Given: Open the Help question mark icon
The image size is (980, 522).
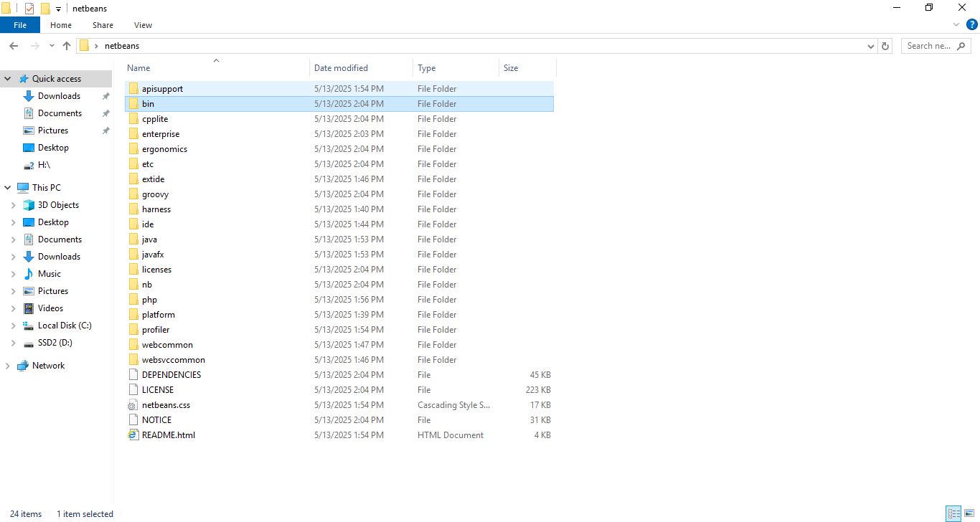Looking at the screenshot, I should pyautogui.click(x=972, y=24).
